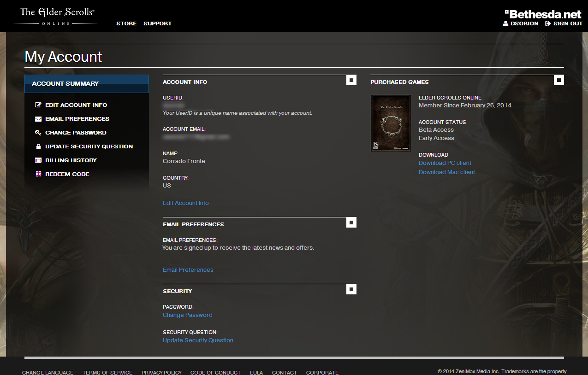
Task: Collapse the Purchased Games section
Action: pyautogui.click(x=559, y=80)
